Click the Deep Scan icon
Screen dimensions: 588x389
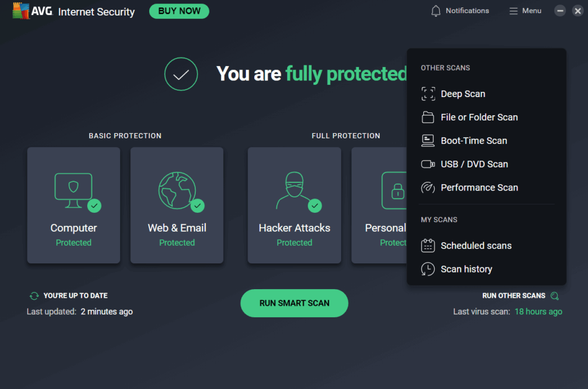428,94
